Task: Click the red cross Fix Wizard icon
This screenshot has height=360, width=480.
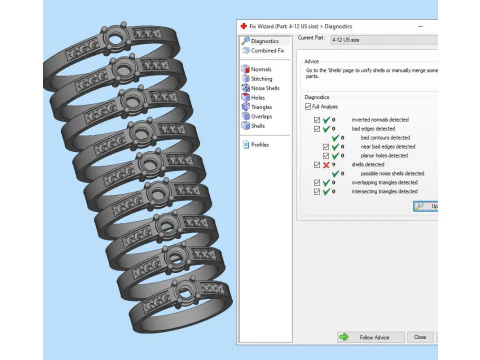Action: (244, 26)
